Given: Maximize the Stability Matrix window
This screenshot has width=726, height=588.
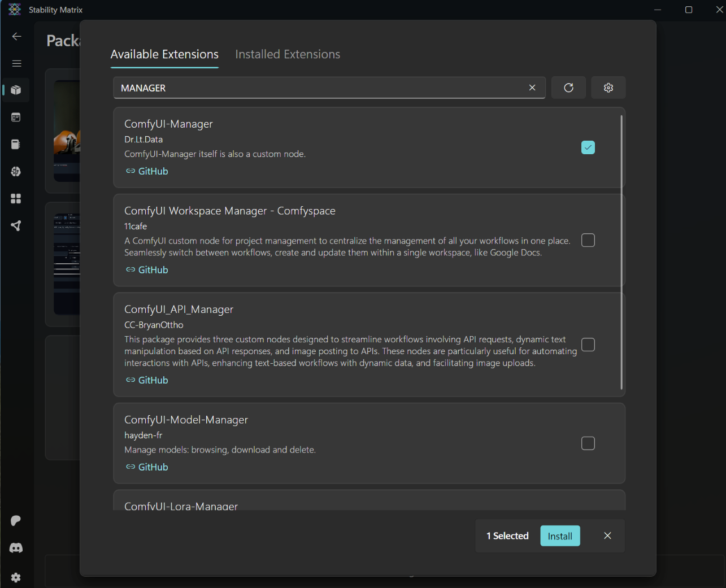Looking at the screenshot, I should click(x=689, y=10).
